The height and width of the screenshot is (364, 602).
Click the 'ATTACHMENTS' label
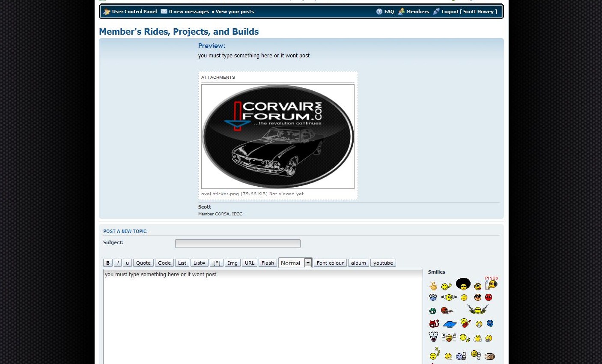coord(218,78)
